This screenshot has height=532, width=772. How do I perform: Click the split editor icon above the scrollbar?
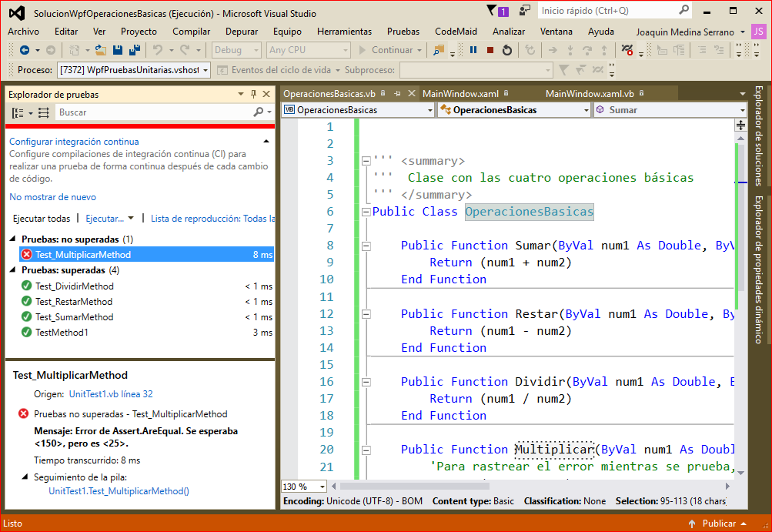tap(740, 125)
